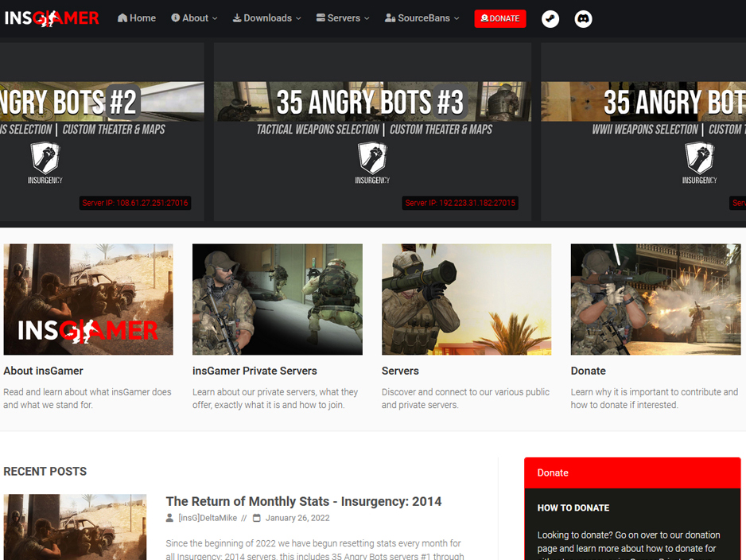Select the rocket launcher Servers thumbnail
Image resolution: width=746 pixels, height=560 pixels.
(x=466, y=299)
